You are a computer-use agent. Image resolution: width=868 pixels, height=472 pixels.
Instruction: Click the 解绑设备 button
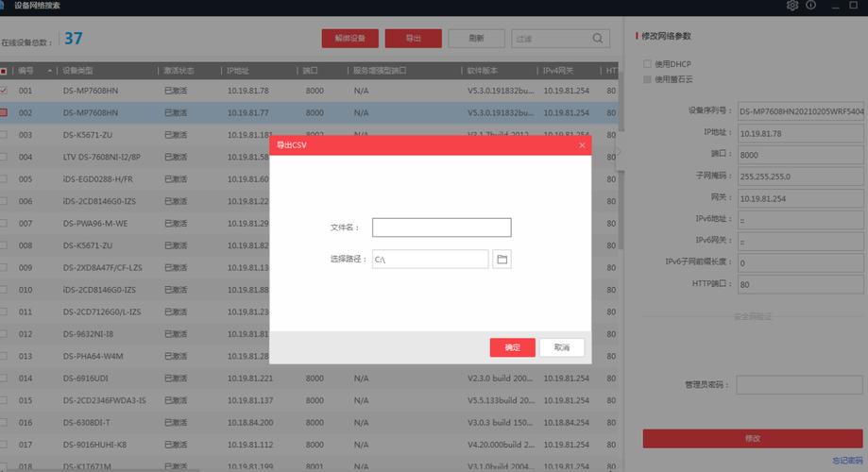coord(349,39)
